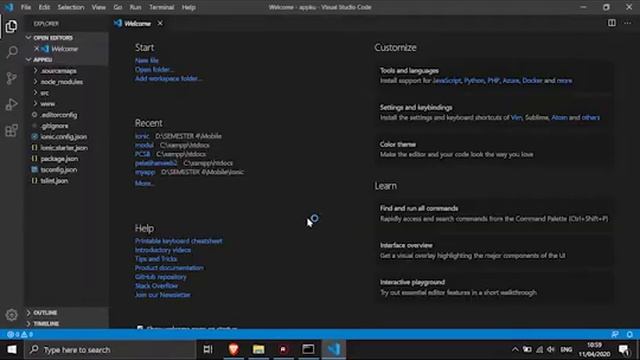This screenshot has width=640, height=360.
Task: Open the feedback icon in status bar
Action: coord(615,334)
